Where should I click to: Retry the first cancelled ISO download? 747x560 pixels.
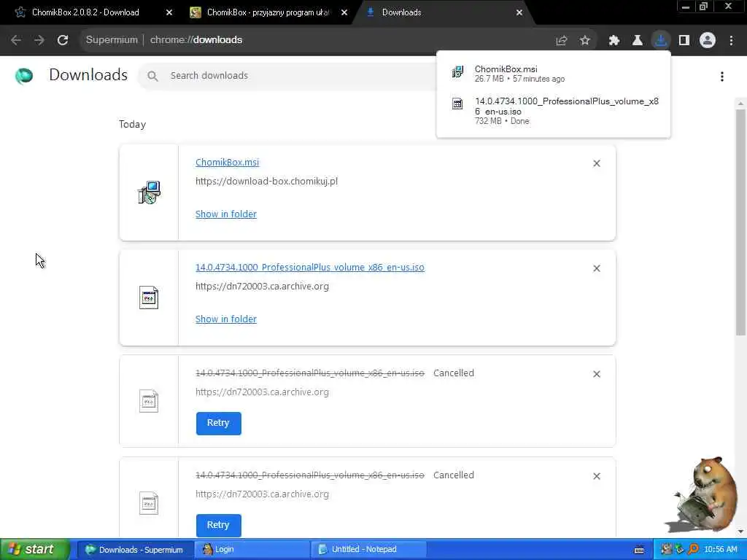pyautogui.click(x=219, y=424)
